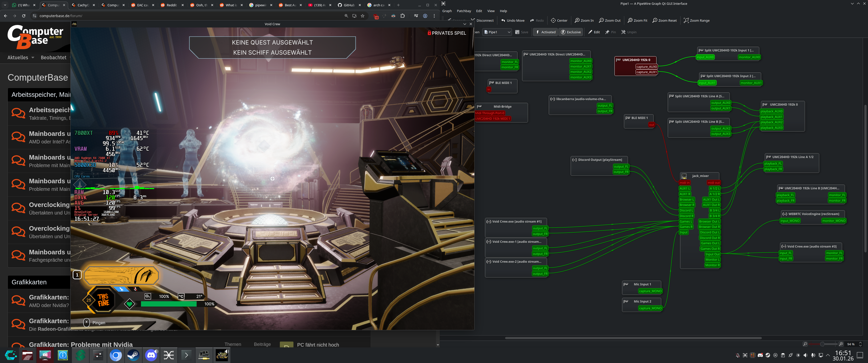Click Zoom Range in qpwgraph toolbar
Viewport: 868px width, 363px height.
696,20
